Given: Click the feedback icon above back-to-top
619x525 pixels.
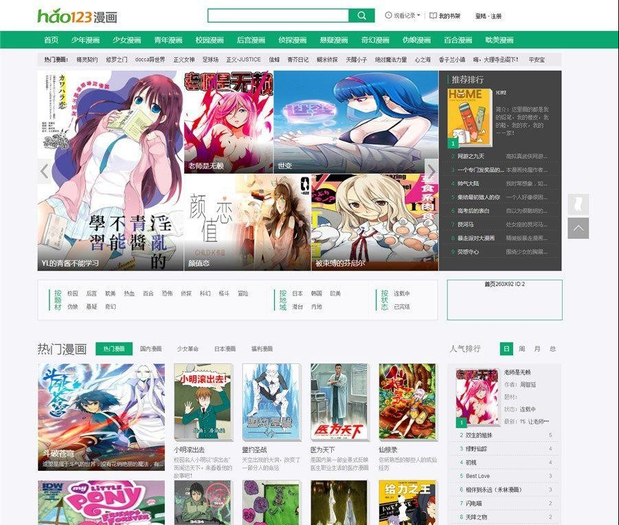Looking at the screenshot, I should pos(578,204).
